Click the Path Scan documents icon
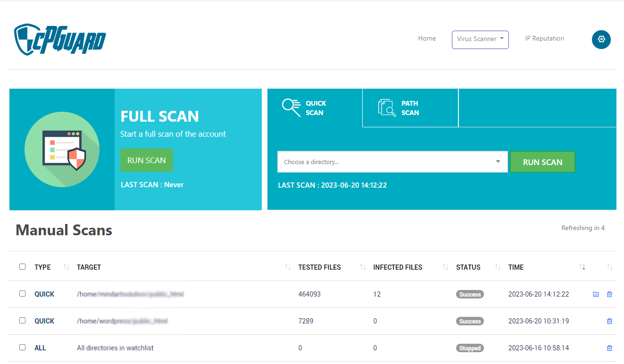Viewport: 624px width, 364px height. point(387,108)
